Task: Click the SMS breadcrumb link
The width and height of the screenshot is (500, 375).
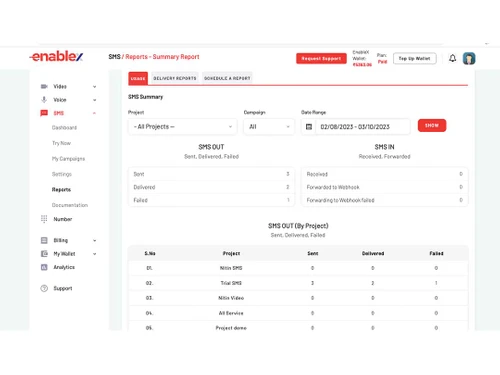Action: [x=114, y=57]
